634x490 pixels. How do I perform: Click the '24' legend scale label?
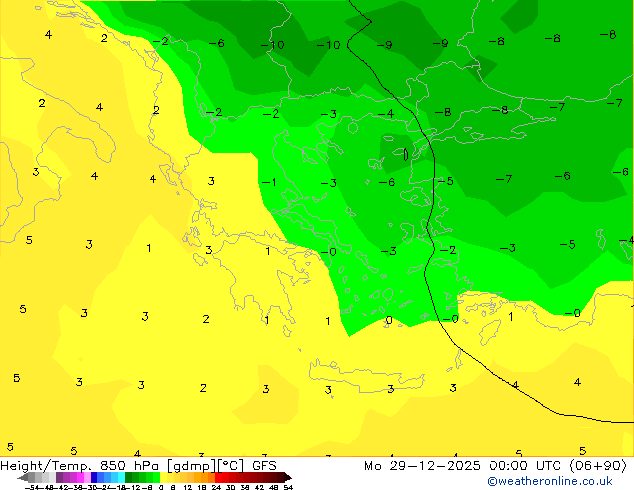[x=216, y=487]
